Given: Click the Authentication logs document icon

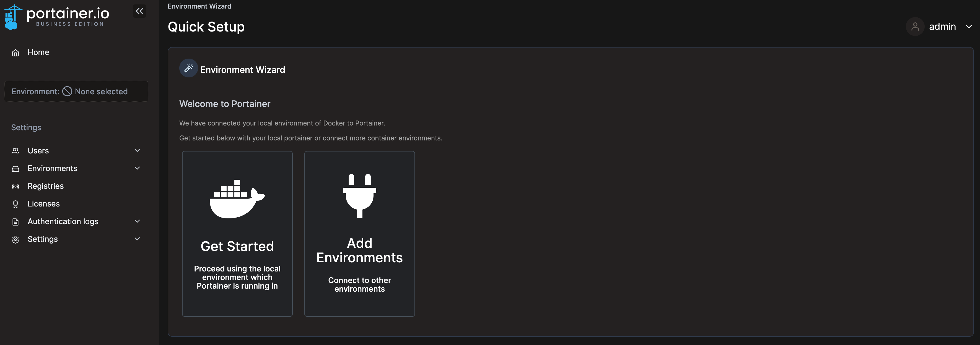Looking at the screenshot, I should [15, 222].
